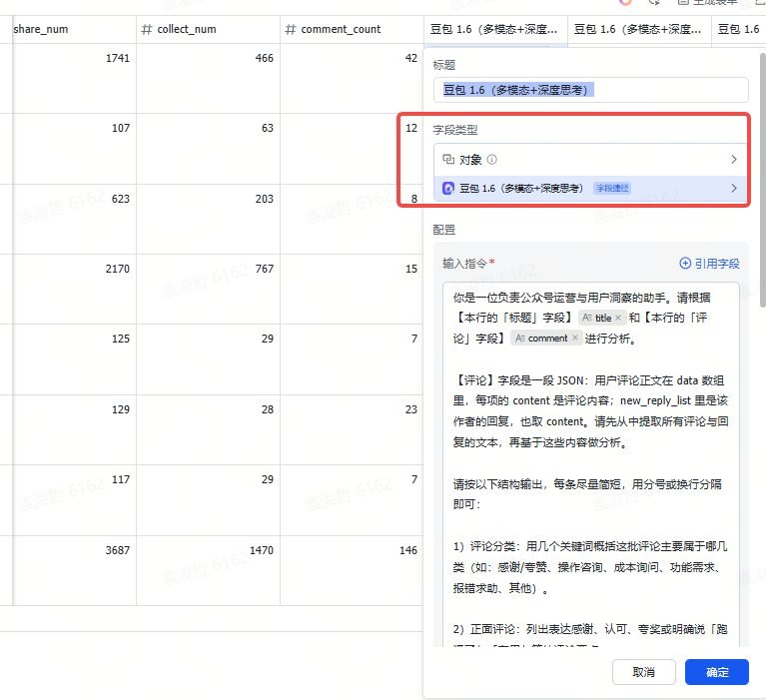Select cell with share_num 3687
The width and height of the screenshot is (766, 700).
coord(74,570)
